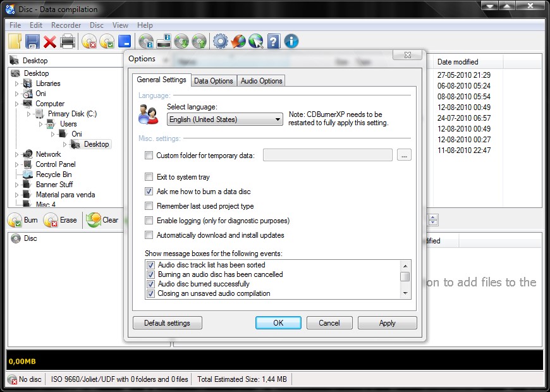This screenshot has height=392, width=550.
Task: Uncheck Ask me how to burn a data disc
Action: click(x=149, y=192)
